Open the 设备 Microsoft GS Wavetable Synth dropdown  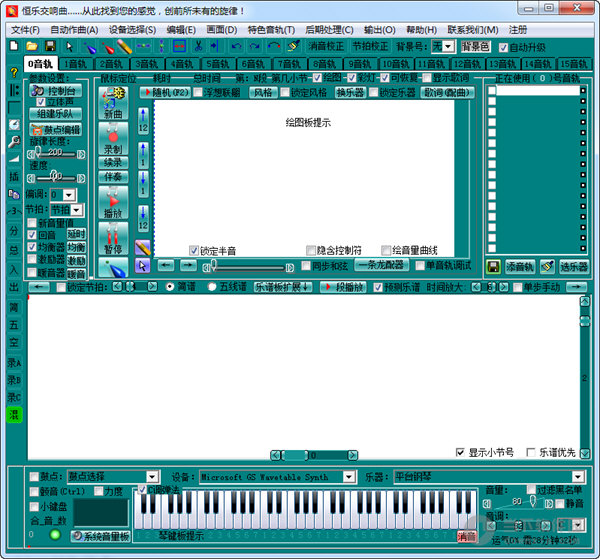pos(349,477)
